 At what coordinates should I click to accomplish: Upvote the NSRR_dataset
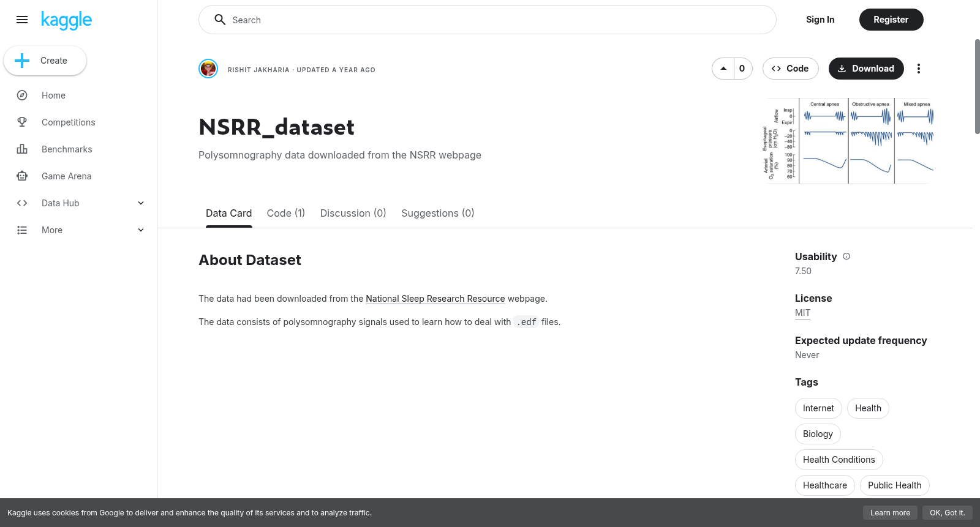(x=723, y=69)
